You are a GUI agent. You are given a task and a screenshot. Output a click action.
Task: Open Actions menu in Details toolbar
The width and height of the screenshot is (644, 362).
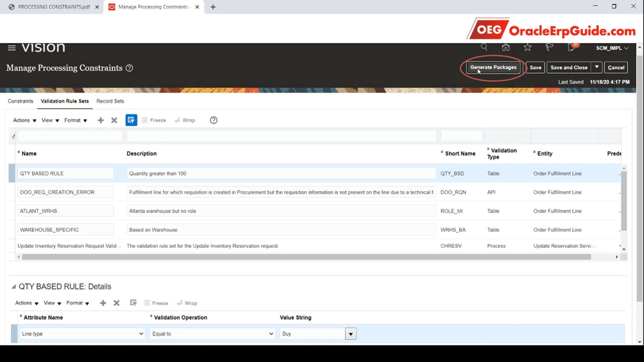[27, 303]
